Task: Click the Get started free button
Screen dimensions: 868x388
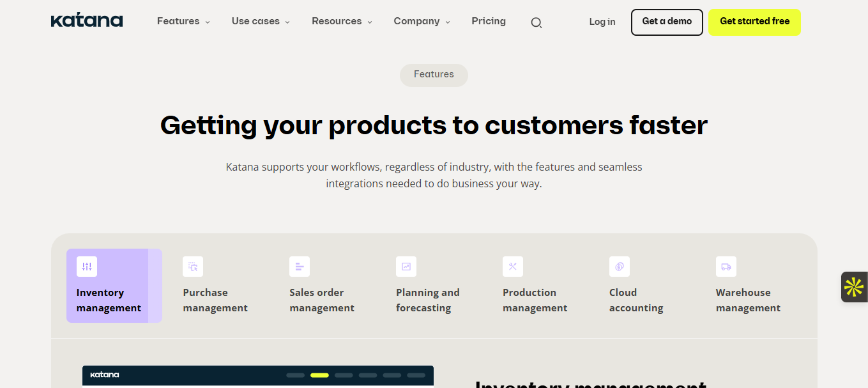Action: tap(754, 22)
